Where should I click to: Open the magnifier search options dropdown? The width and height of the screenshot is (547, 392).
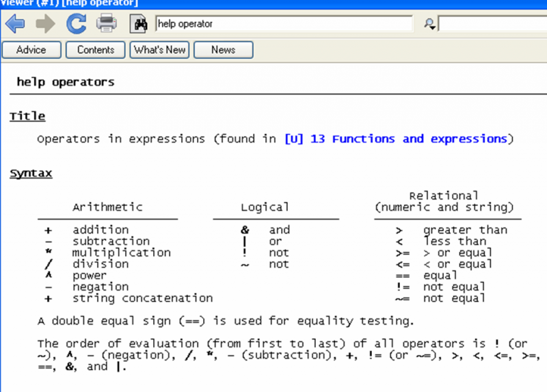click(x=429, y=24)
